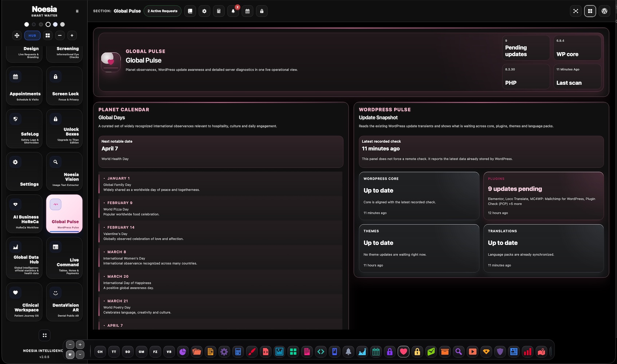This screenshot has width=617, height=364.
Task: Toggle fullscreen expand icon at top right
Action: pyautogui.click(x=576, y=11)
